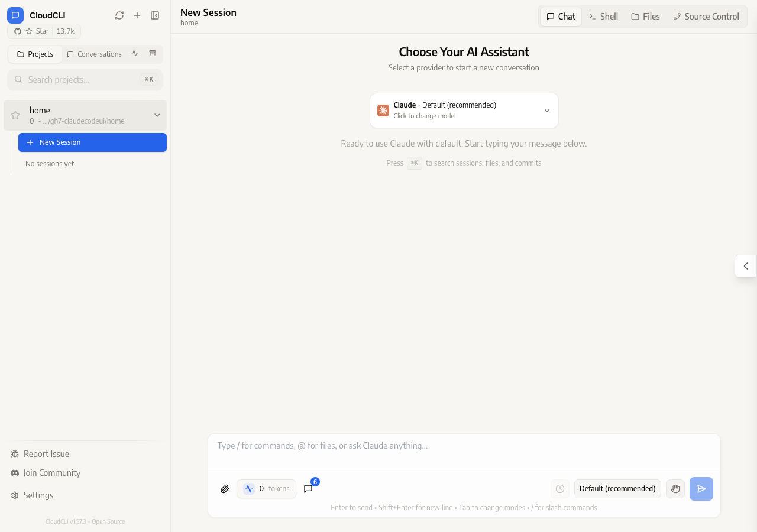Open the activity pulse icon tab
The image size is (757, 532).
click(x=135, y=54)
